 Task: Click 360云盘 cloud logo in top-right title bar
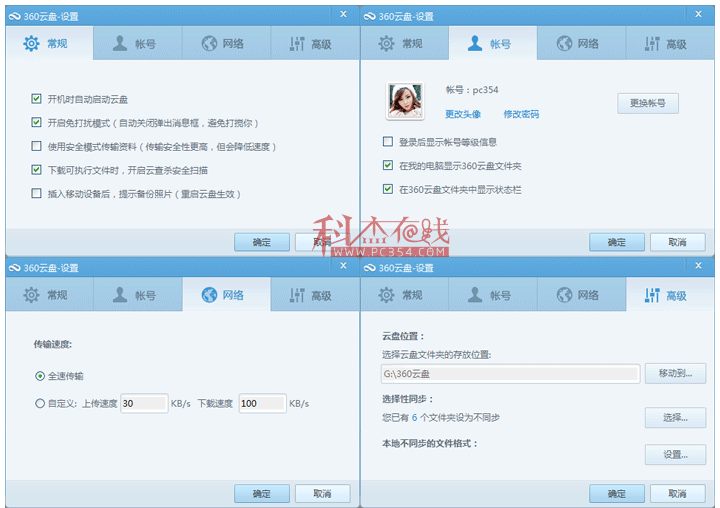370,17
